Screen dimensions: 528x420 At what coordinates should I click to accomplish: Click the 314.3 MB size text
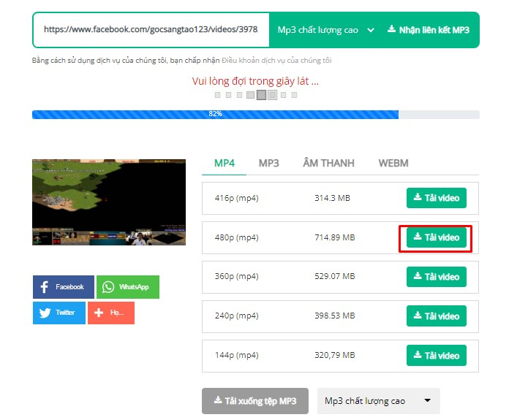(x=332, y=198)
